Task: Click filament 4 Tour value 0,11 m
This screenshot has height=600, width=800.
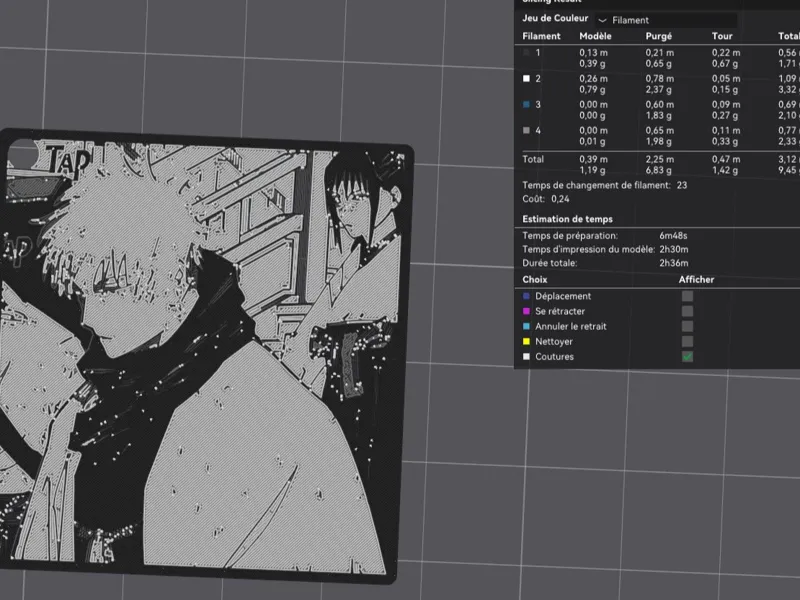Action: tap(726, 131)
